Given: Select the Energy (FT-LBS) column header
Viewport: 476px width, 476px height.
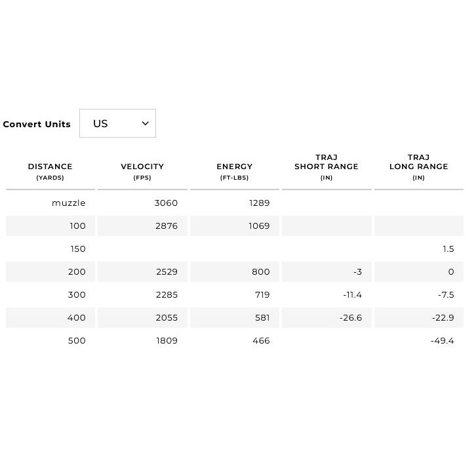Looking at the screenshot, I should pos(234,172).
